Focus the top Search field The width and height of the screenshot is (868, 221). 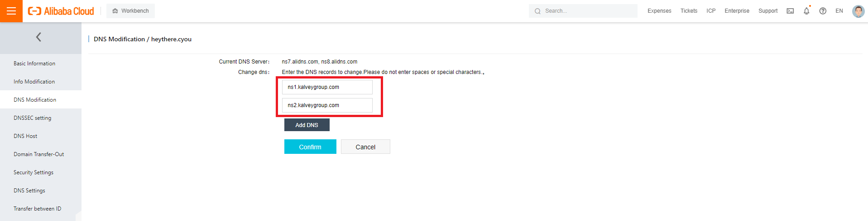pyautogui.click(x=583, y=11)
